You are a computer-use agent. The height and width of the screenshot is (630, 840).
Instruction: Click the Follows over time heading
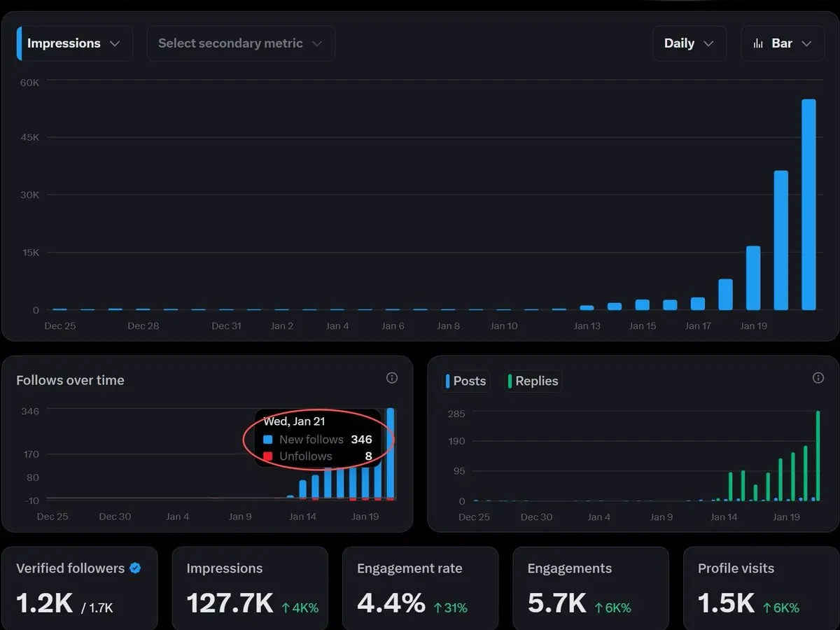click(x=70, y=380)
